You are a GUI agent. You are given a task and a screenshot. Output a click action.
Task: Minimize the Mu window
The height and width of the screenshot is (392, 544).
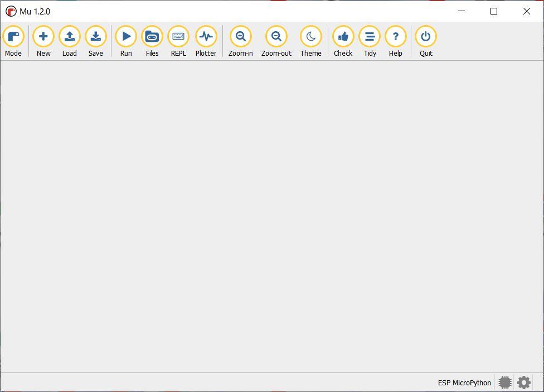tap(462, 11)
